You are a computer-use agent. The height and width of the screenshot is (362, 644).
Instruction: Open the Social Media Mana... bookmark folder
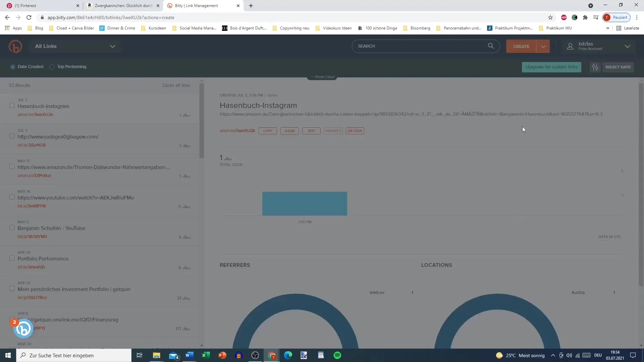click(194, 28)
